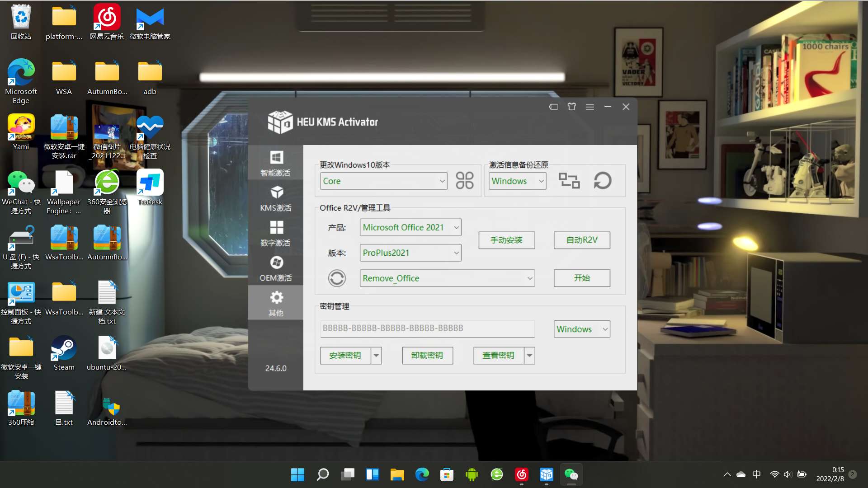
Task: Toggle the Windows activation backup dropdown
Action: (516, 181)
